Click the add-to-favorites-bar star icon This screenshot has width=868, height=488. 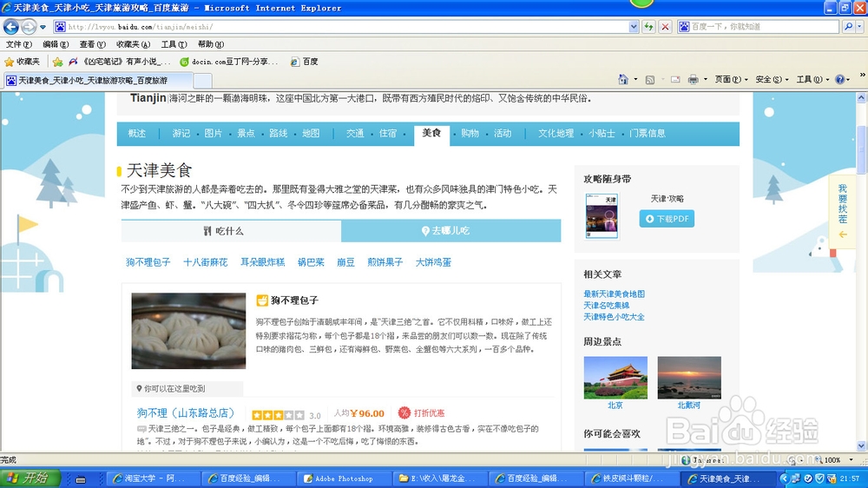57,62
